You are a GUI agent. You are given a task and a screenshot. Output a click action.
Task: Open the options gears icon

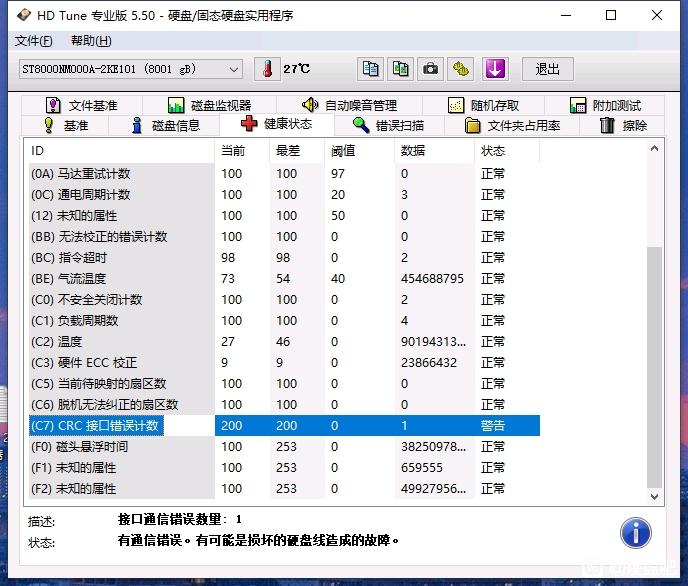click(460, 69)
